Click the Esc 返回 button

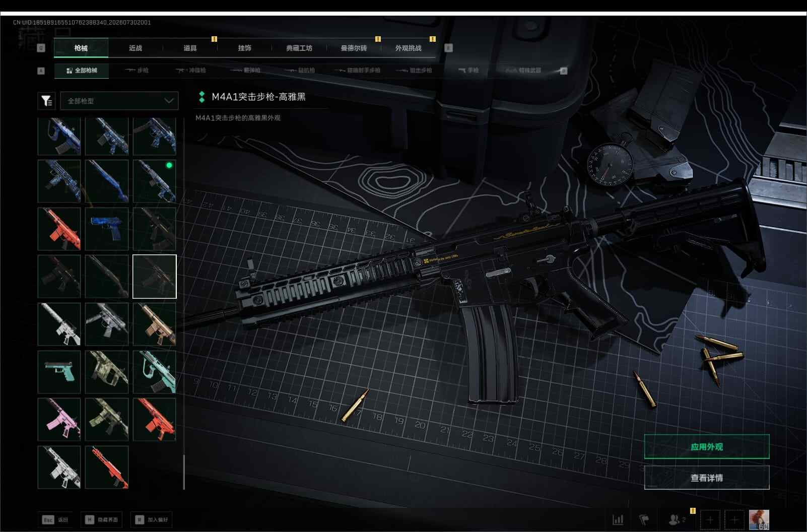tap(55, 520)
